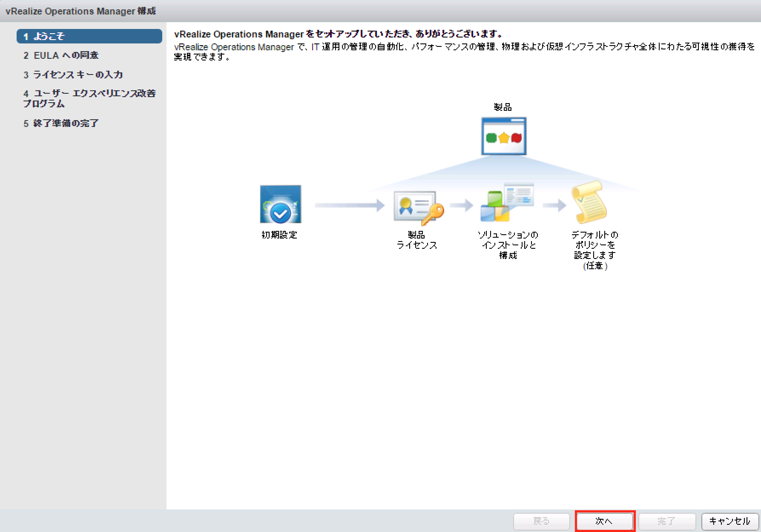Click the 初期設定 blue checkmark icon
The image size is (761, 532).
[x=280, y=204]
